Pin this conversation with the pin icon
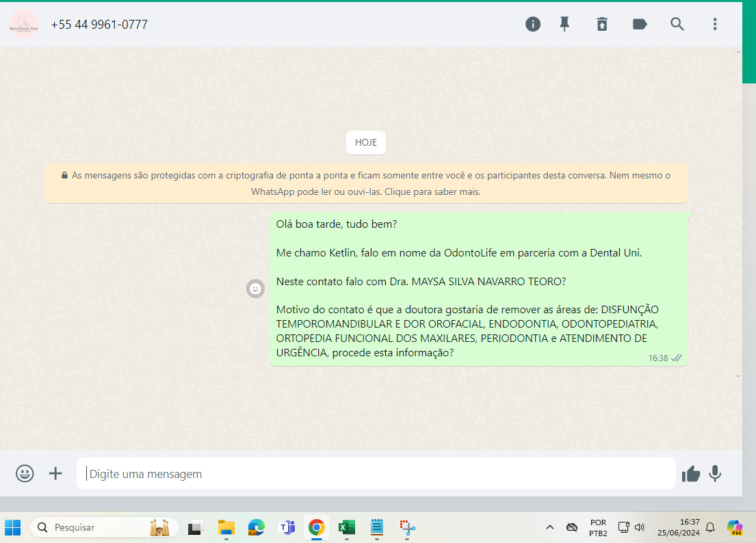 pyautogui.click(x=564, y=24)
